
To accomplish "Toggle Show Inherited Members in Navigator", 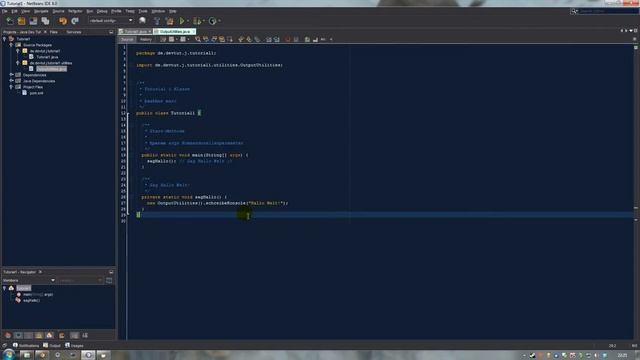I will [x=8, y=336].
